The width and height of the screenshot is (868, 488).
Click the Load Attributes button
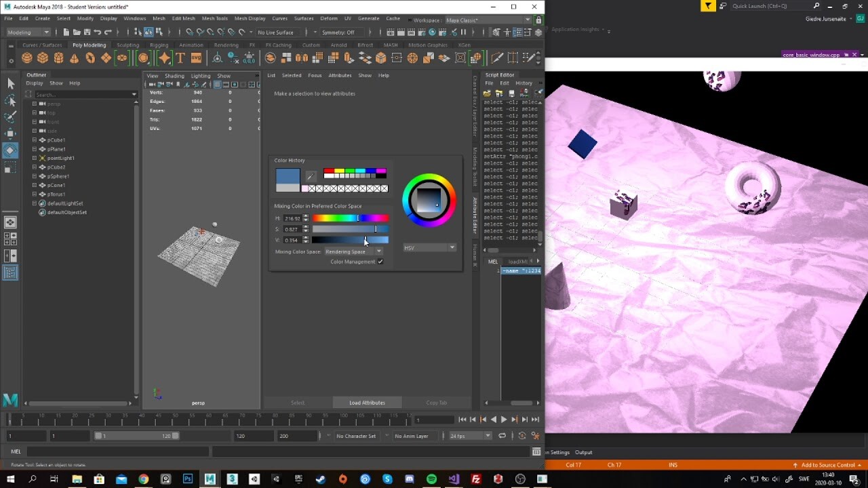pos(366,402)
